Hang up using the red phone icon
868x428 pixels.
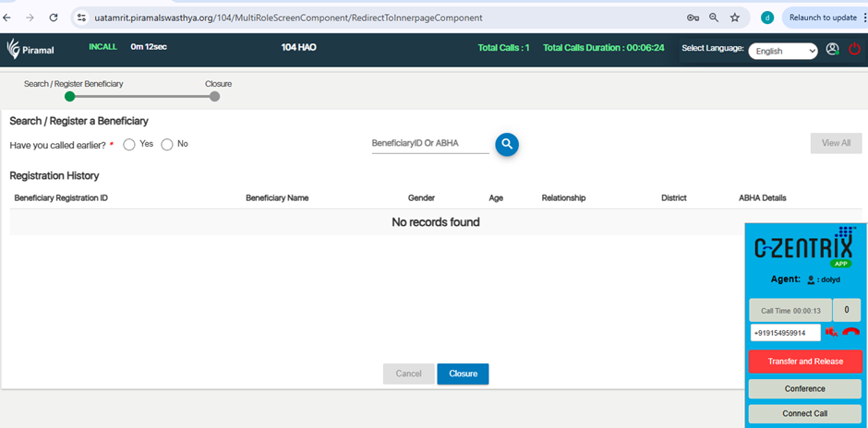click(x=851, y=333)
